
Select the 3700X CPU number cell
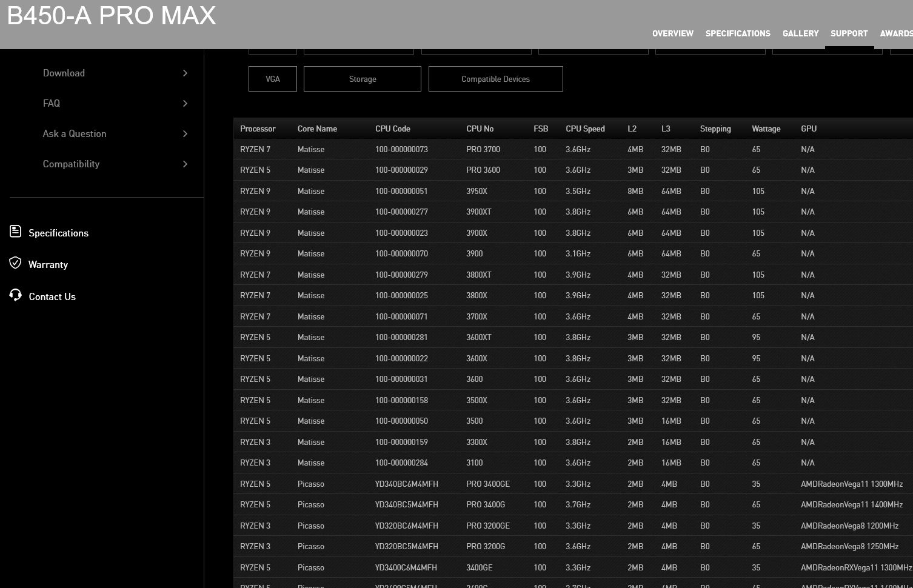coord(477,316)
